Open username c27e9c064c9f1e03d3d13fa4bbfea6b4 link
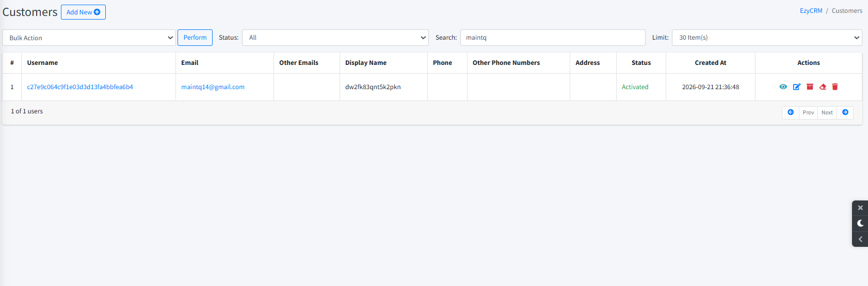Image resolution: width=868 pixels, height=286 pixels. pos(80,87)
